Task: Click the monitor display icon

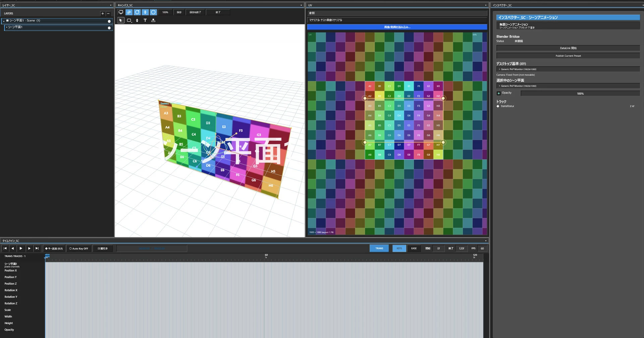Action: click(x=121, y=12)
